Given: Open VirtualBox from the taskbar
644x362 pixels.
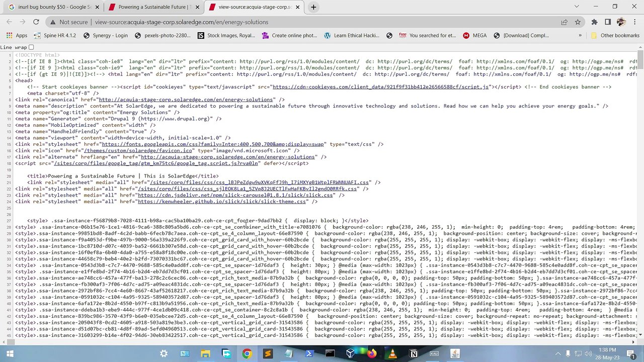Looking at the screenshot, I should tap(351, 353).
